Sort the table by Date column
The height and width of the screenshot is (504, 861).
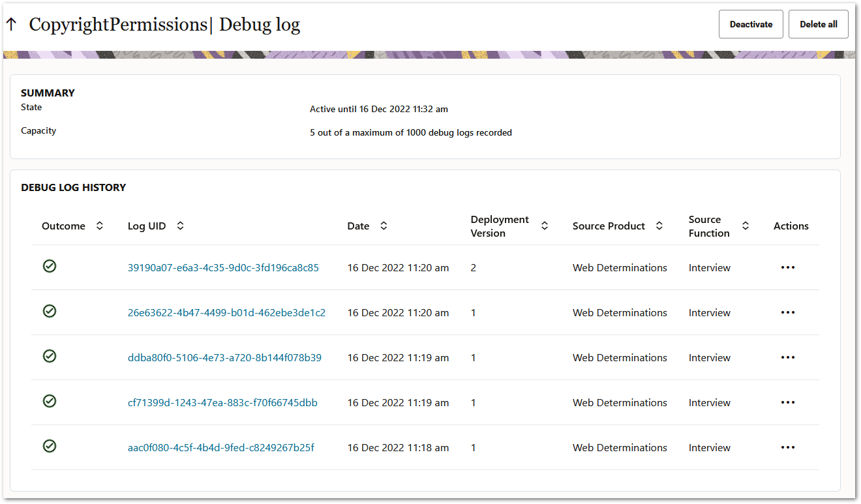[x=384, y=225]
